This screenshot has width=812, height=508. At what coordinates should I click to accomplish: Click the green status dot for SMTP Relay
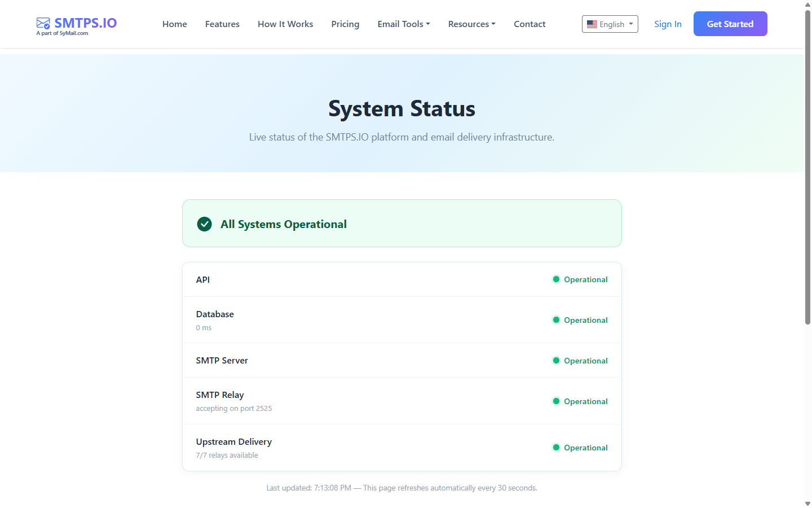click(x=556, y=401)
